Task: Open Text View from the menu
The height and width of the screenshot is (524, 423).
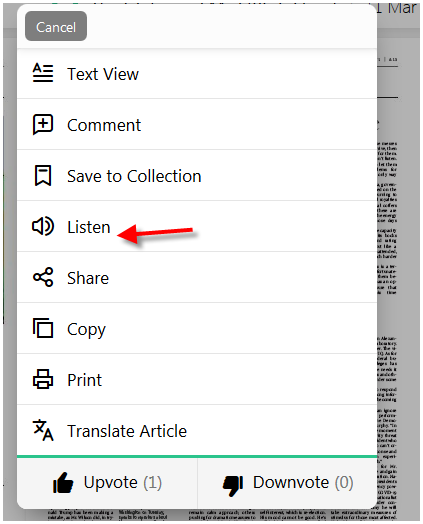Action: 197,74
